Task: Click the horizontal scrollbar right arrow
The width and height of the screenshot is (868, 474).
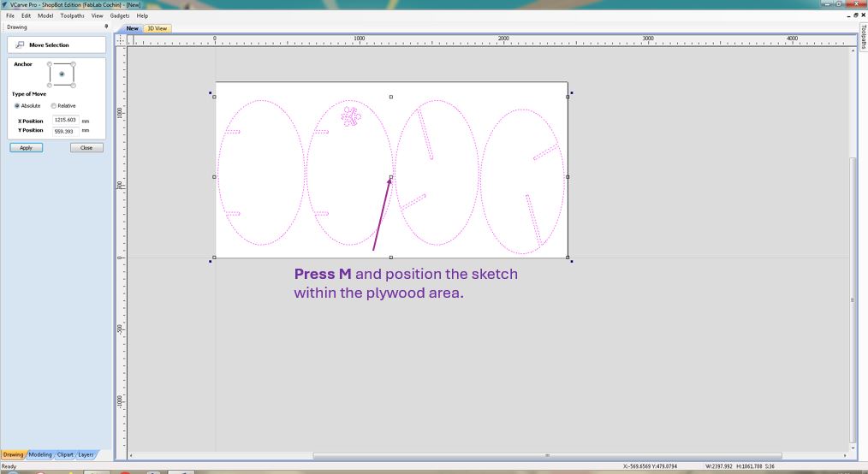Action: tap(845, 456)
